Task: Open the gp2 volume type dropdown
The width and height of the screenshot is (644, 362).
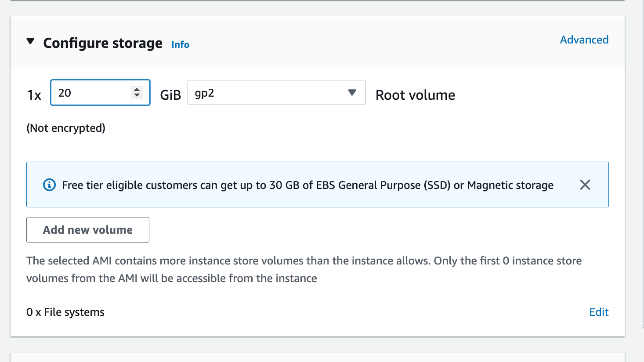Action: pos(276,93)
